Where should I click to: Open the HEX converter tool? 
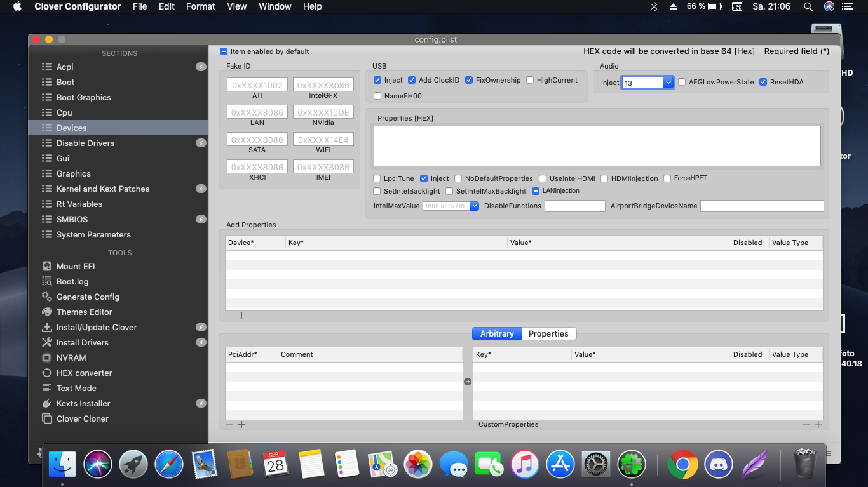click(x=84, y=373)
